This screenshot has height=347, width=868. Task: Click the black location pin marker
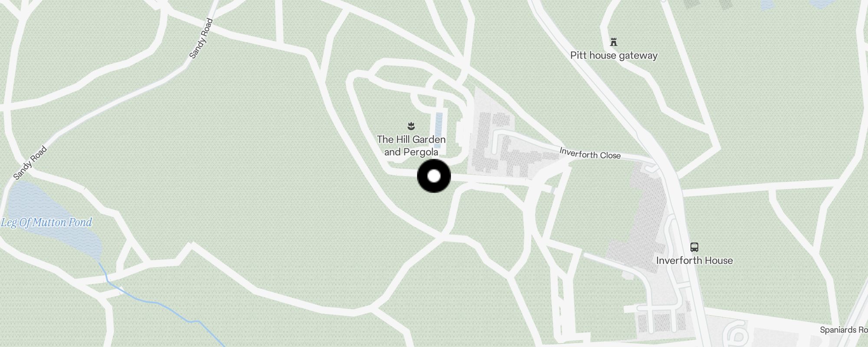point(434,176)
